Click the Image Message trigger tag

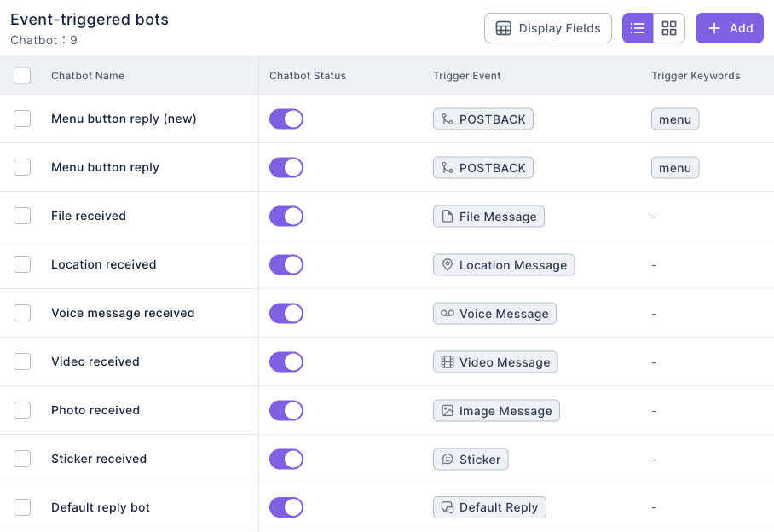(497, 411)
